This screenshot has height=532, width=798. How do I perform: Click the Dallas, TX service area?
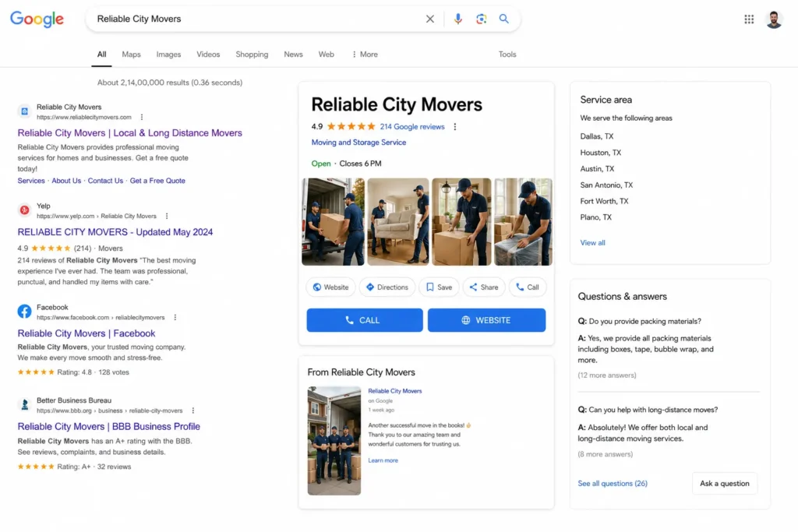coord(596,136)
